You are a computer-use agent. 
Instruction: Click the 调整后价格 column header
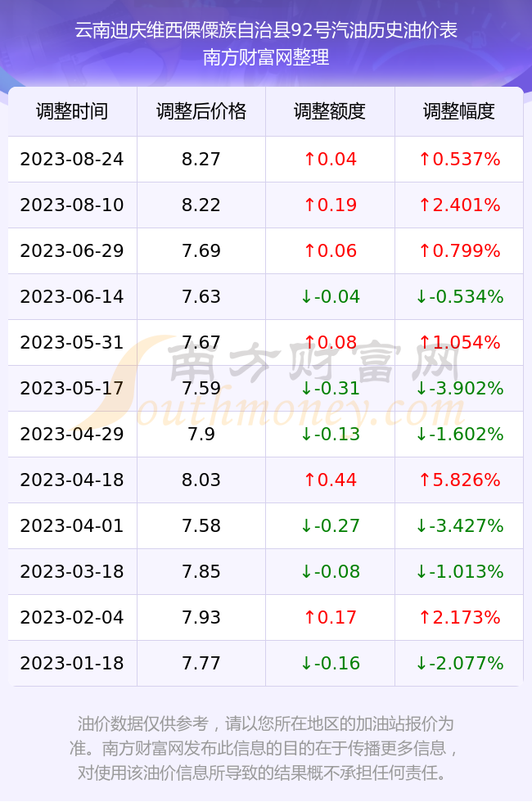(201, 111)
